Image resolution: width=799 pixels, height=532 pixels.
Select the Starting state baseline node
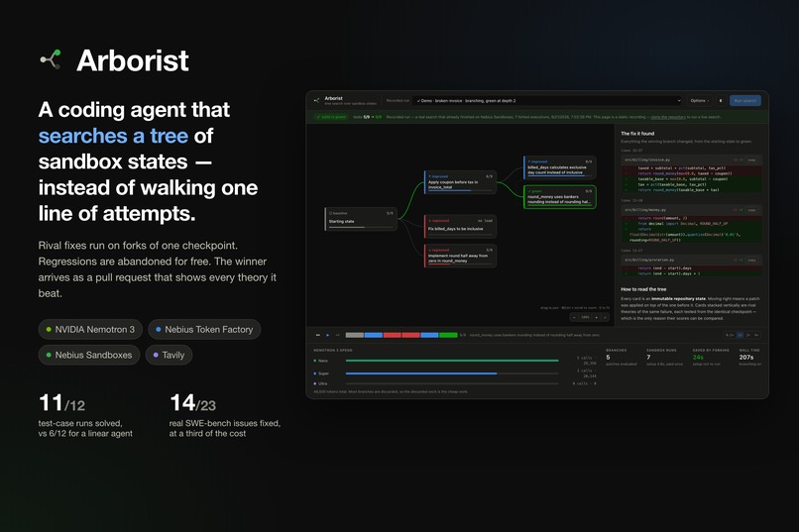pos(360,219)
